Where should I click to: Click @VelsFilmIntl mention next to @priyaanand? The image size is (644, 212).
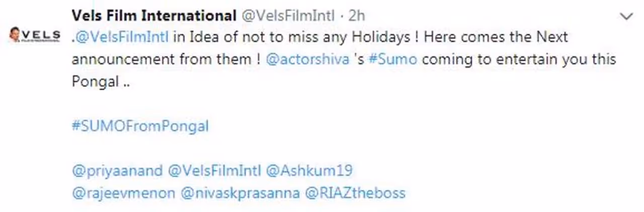click(x=214, y=171)
